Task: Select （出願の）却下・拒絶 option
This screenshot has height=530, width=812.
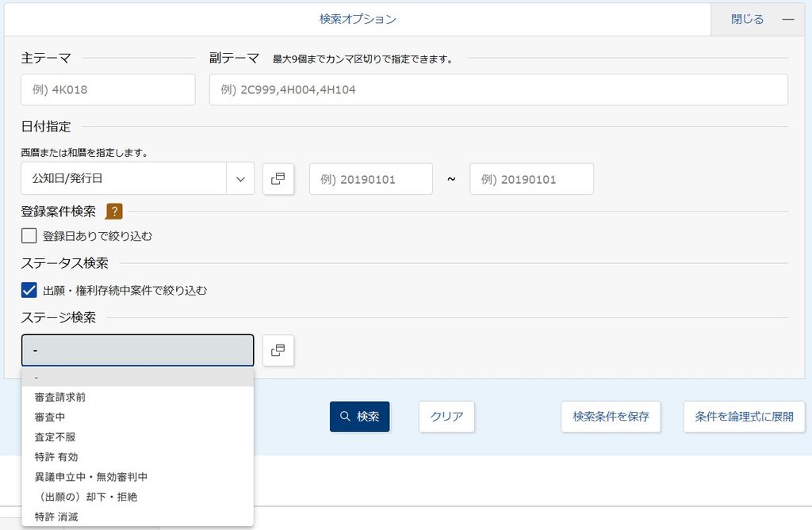Action: coord(138,497)
